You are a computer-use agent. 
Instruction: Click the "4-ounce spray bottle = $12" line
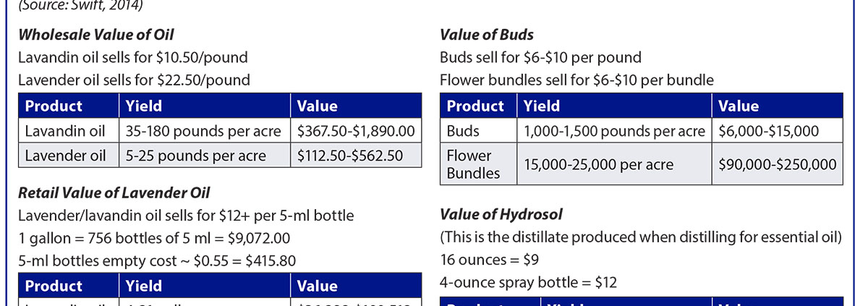528,282
